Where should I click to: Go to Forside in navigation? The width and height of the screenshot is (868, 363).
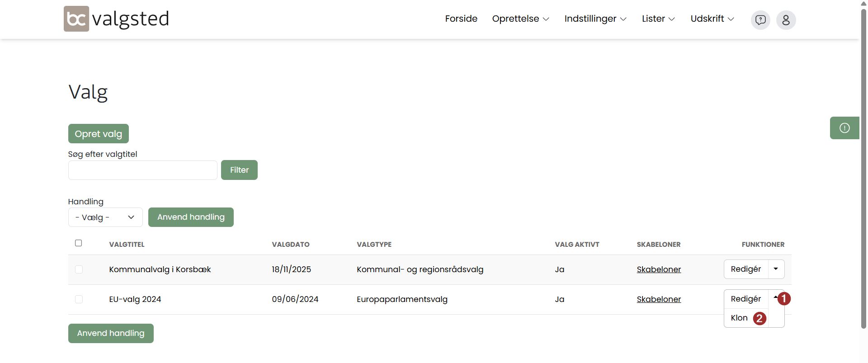(461, 19)
